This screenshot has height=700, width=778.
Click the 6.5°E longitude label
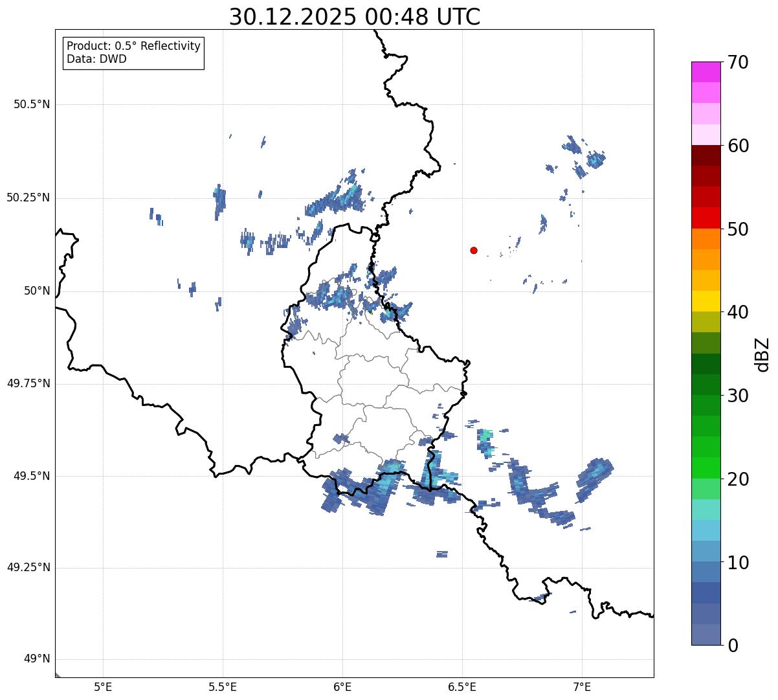[x=462, y=686]
